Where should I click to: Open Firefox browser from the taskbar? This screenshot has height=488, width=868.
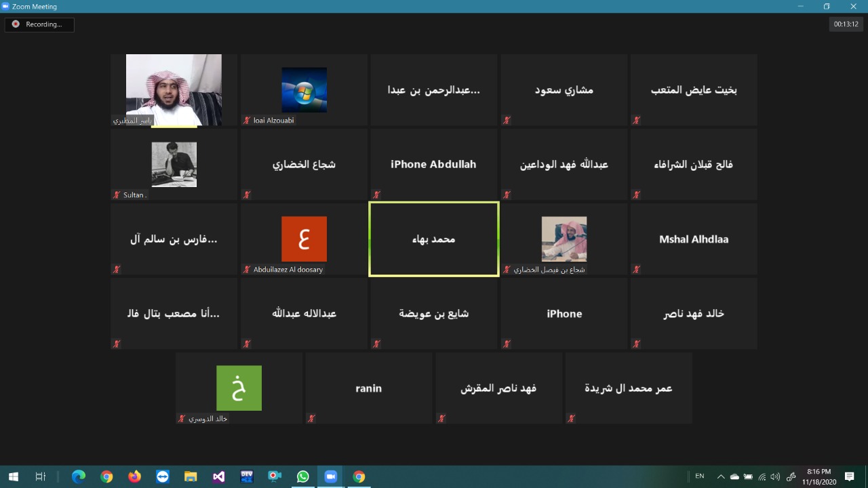coord(134,476)
